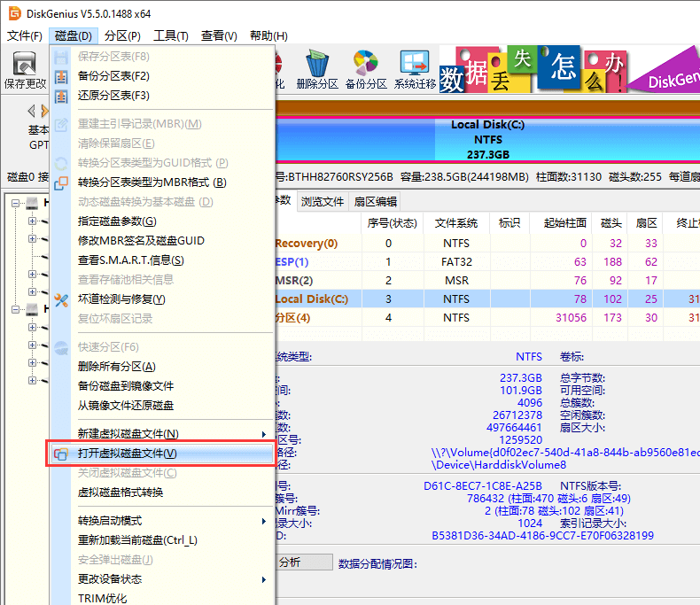Switch to the 浏览文件 tab
700x605 pixels.
(323, 202)
